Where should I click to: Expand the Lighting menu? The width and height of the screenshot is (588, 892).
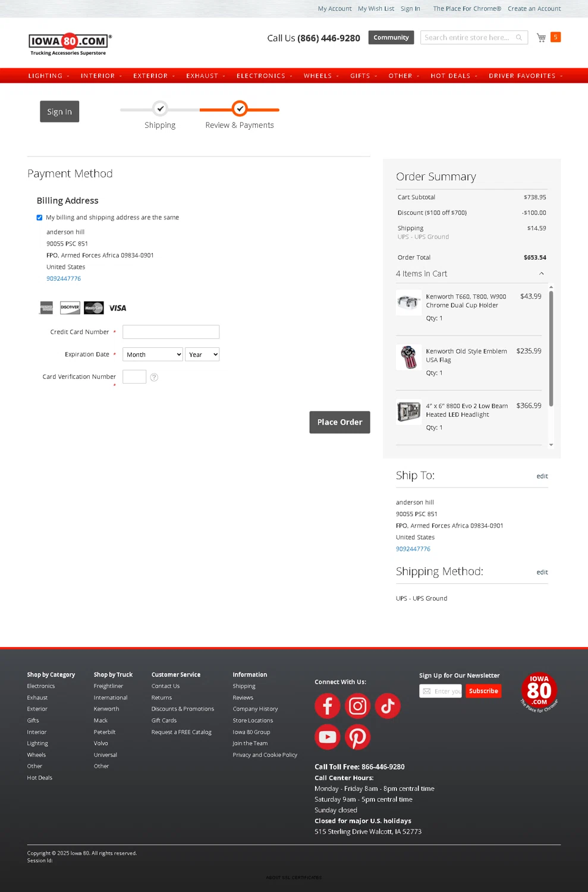(49, 76)
